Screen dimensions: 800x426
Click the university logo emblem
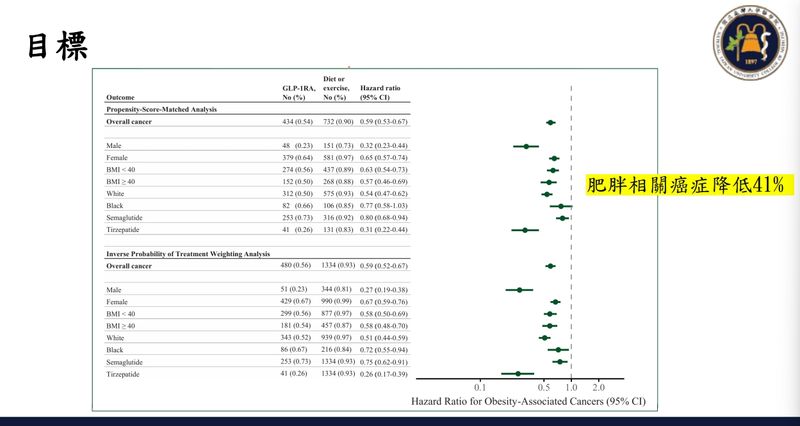click(750, 42)
